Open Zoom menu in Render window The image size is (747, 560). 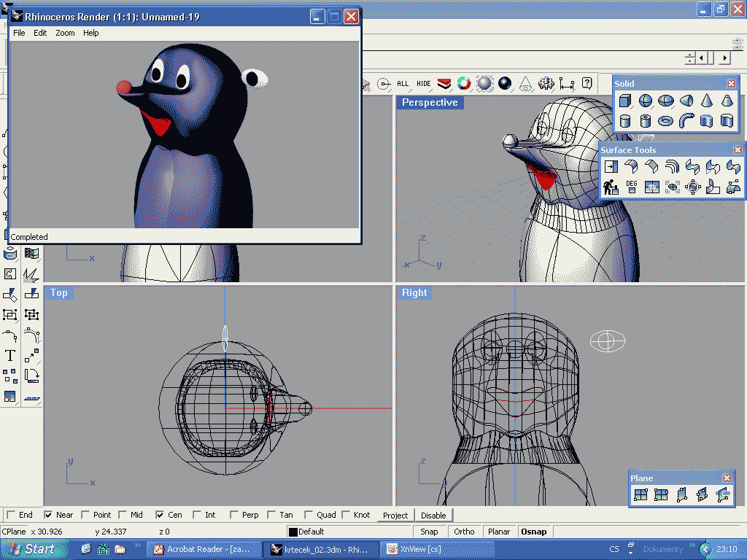[x=65, y=33]
